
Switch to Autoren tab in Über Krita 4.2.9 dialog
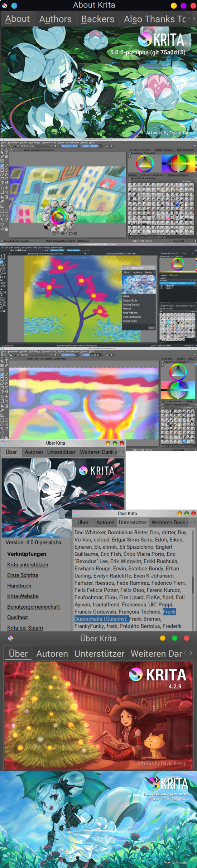52,654
